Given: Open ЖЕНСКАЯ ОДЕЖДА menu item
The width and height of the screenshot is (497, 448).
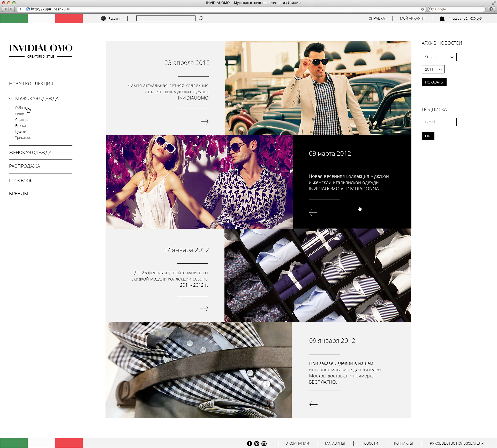Looking at the screenshot, I should 30,153.
